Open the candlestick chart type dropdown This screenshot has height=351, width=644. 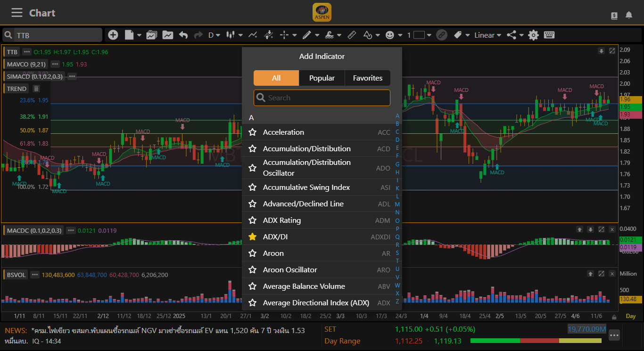click(x=234, y=35)
